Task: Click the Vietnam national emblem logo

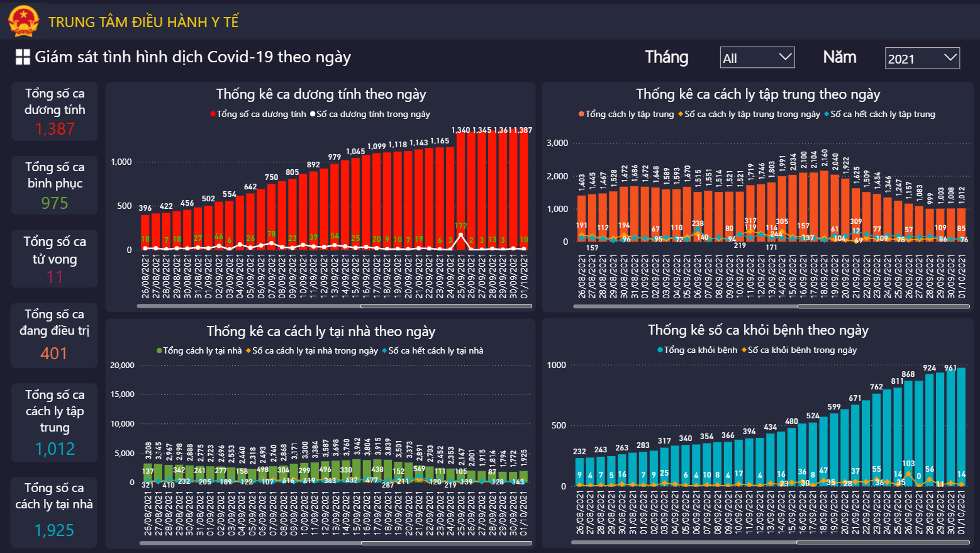Action: [x=23, y=21]
